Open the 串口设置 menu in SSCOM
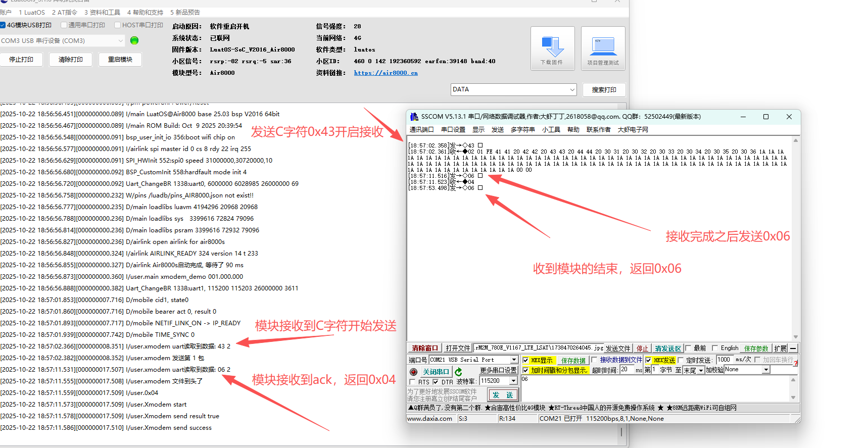Image resolution: width=868 pixels, height=448 pixels. point(453,130)
